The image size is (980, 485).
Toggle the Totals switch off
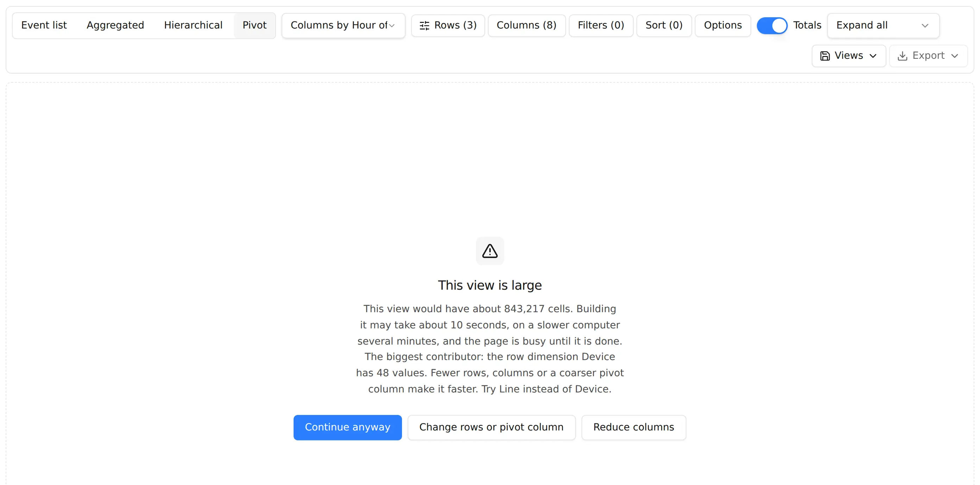(x=772, y=25)
